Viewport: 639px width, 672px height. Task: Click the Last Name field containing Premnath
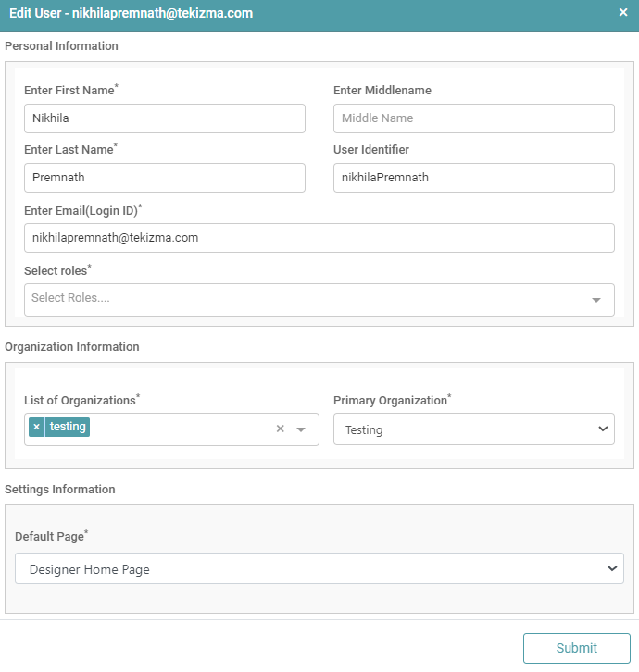[165, 178]
